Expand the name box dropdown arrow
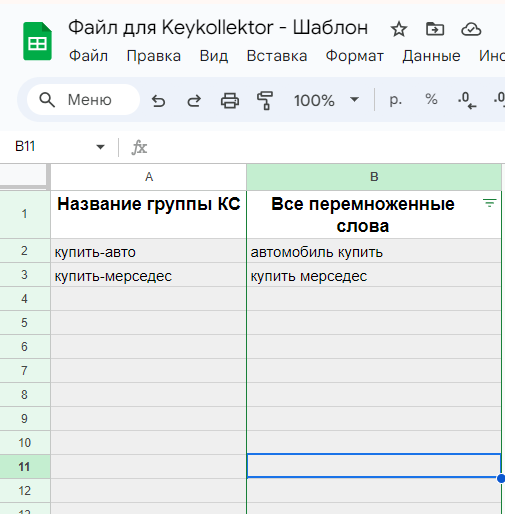This screenshot has height=514, width=505. tap(100, 147)
